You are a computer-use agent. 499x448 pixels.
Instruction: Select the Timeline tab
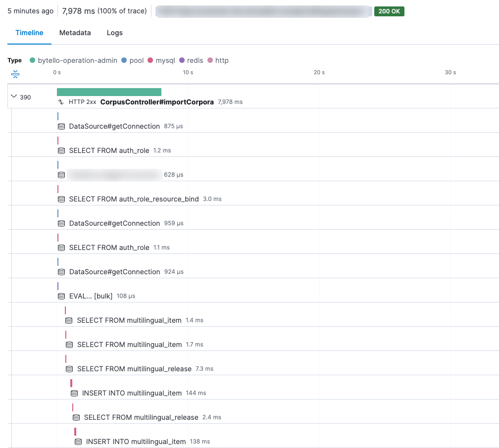pyautogui.click(x=29, y=33)
